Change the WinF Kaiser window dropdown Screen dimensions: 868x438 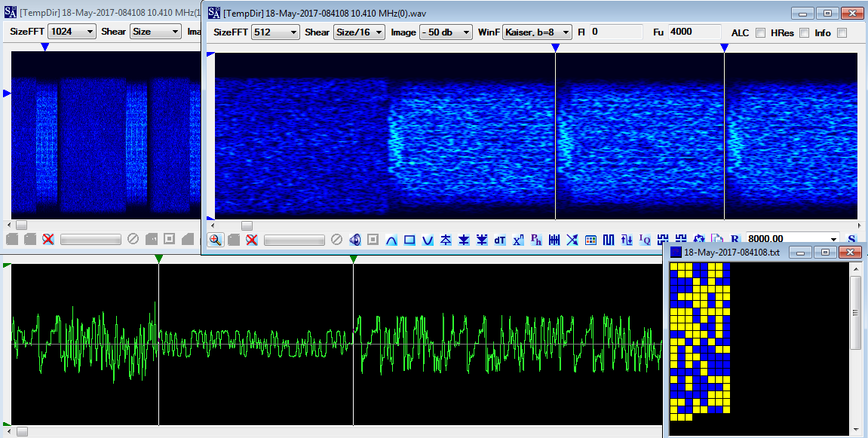pyautogui.click(x=537, y=32)
